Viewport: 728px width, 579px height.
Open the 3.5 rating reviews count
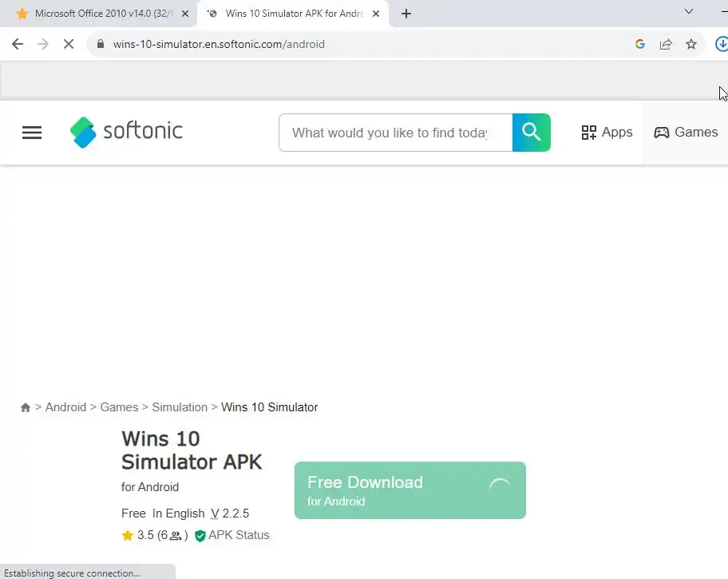(163, 535)
